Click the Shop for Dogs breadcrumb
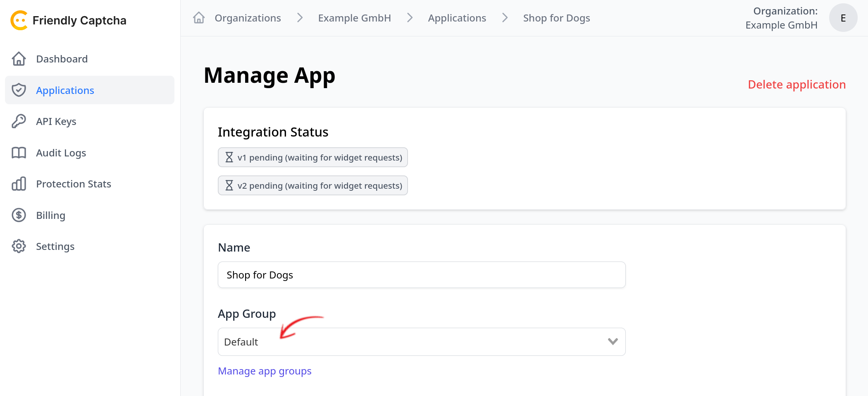 point(556,18)
